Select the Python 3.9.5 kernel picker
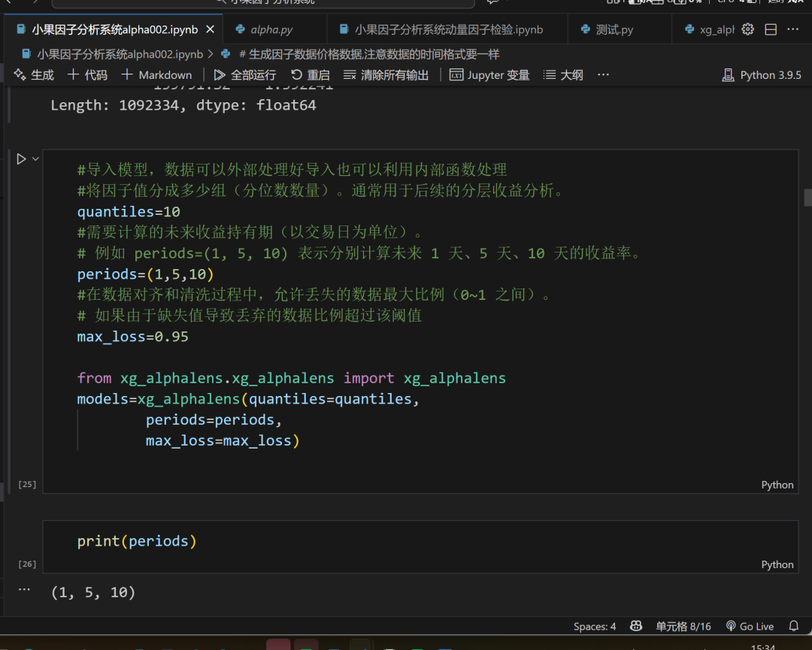 point(762,75)
